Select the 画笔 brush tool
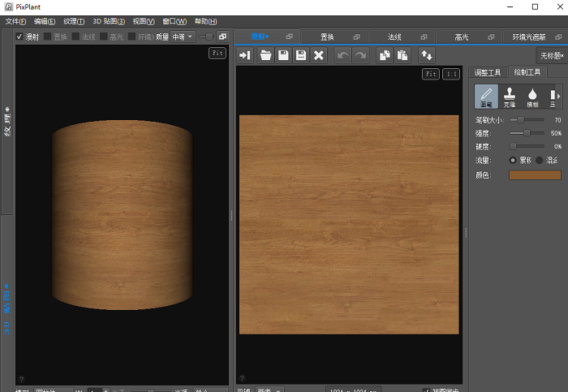Image resolution: width=568 pixels, height=392 pixels. pyautogui.click(x=487, y=97)
